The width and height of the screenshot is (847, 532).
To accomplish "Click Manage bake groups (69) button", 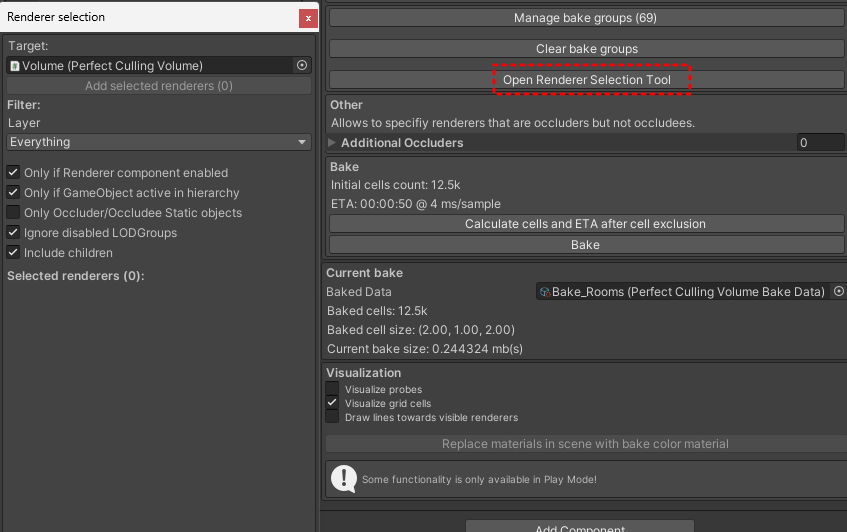I will point(586,18).
